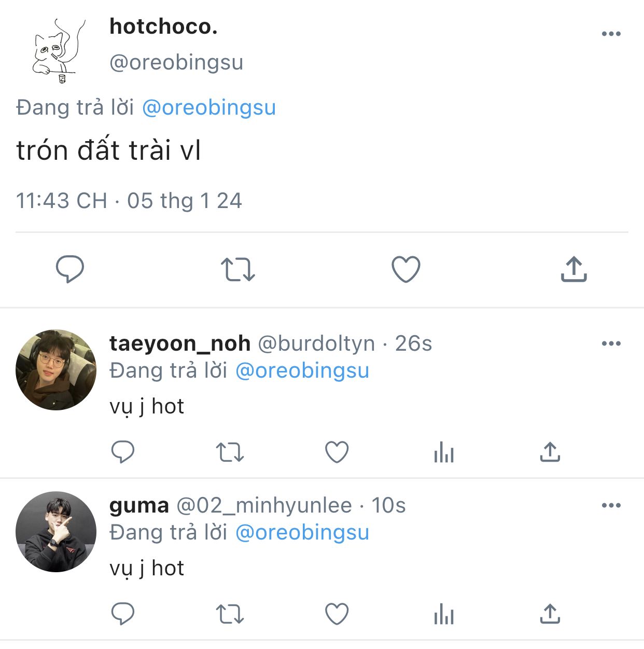The height and width of the screenshot is (649, 644).
Task: View analytics for taeyoon_noh's reply
Action: click(444, 452)
